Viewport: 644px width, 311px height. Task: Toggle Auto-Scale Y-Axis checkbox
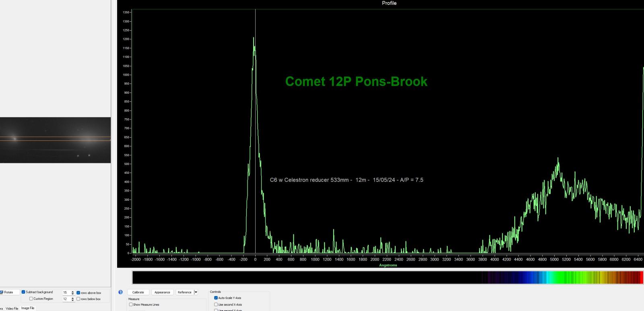[216, 298]
